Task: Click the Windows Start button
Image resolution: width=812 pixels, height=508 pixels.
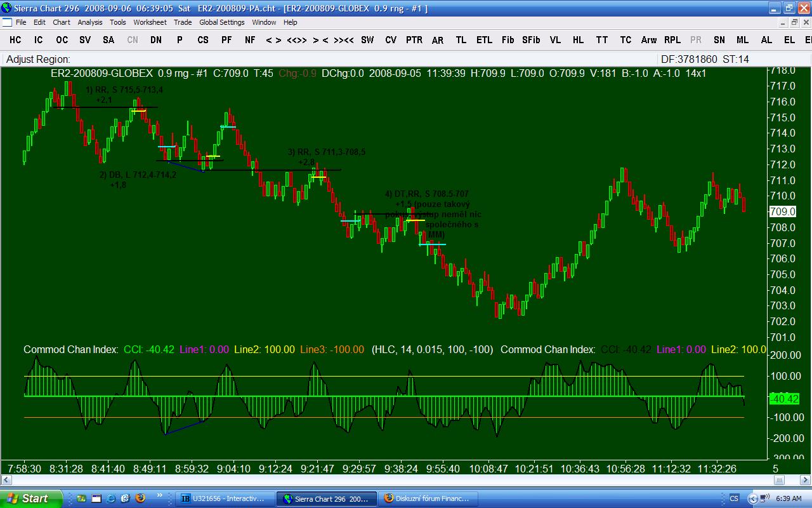Action: click(30, 498)
